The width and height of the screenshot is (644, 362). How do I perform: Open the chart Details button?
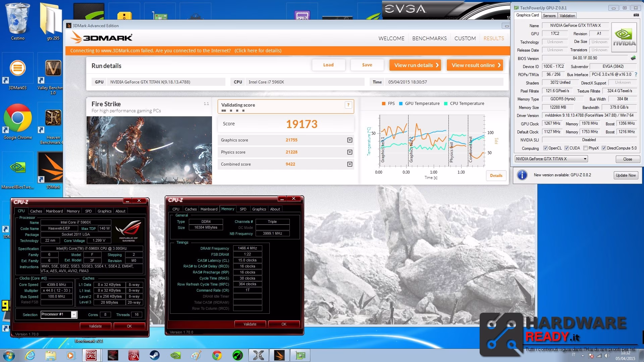[496, 176]
